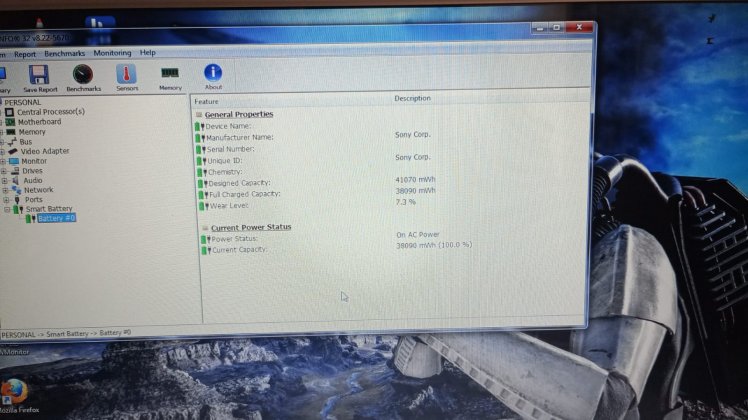Select the Device Name row

228,126
